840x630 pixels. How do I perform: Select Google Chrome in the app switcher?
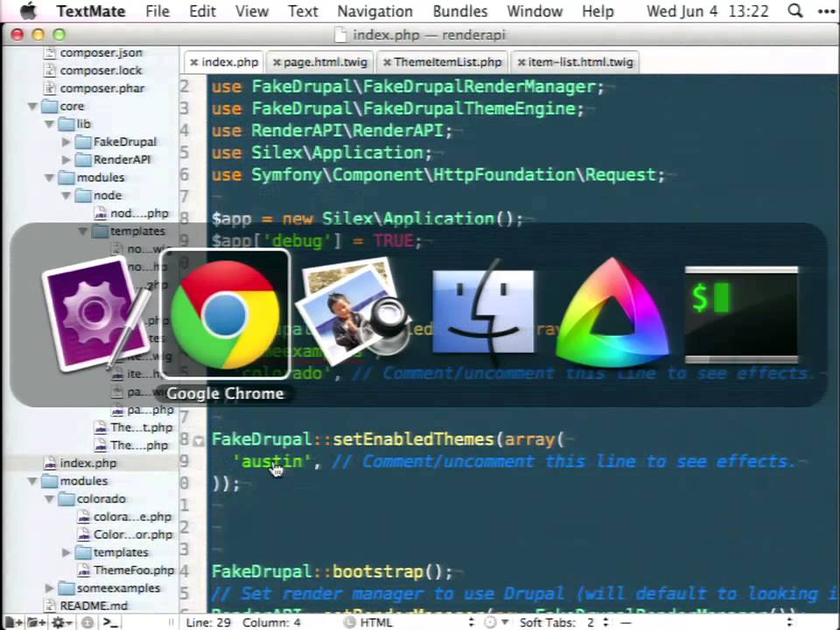tap(225, 315)
